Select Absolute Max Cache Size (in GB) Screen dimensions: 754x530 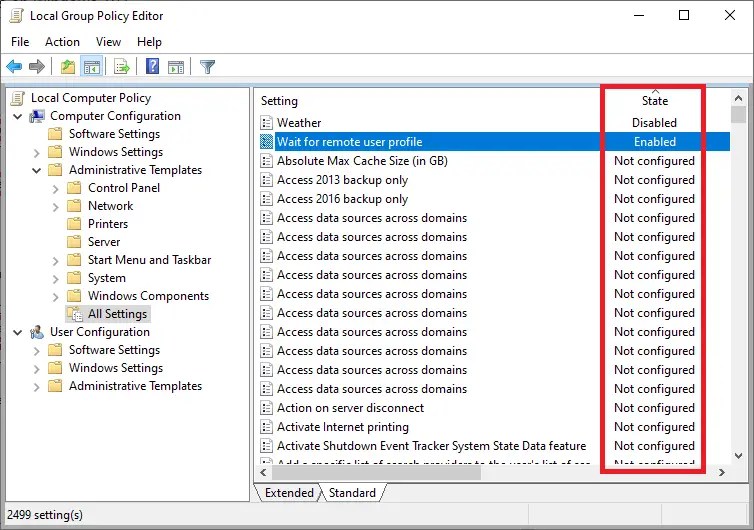[362, 161]
